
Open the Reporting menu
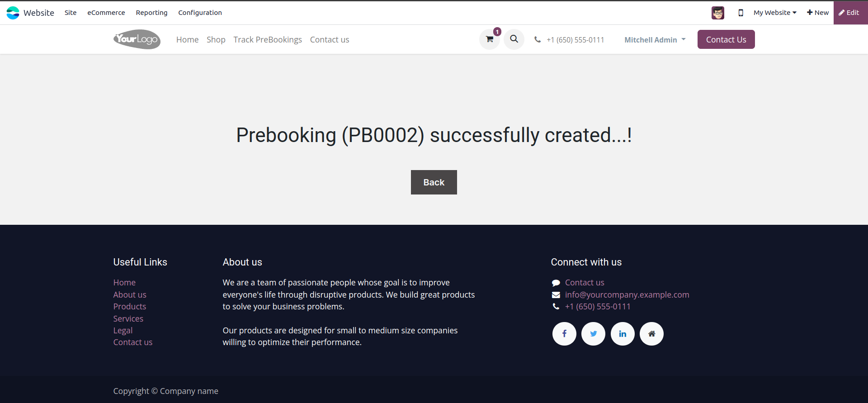pyautogui.click(x=151, y=13)
